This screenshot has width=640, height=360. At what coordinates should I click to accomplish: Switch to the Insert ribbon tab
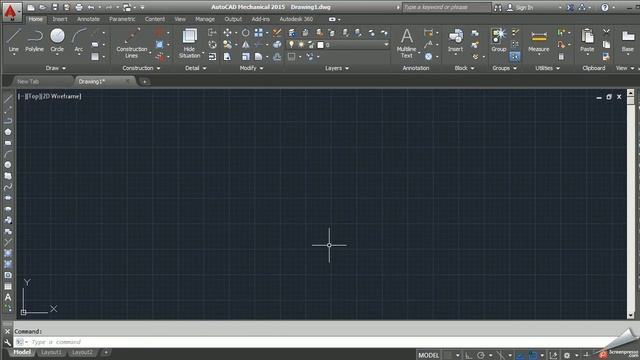[x=60, y=19]
